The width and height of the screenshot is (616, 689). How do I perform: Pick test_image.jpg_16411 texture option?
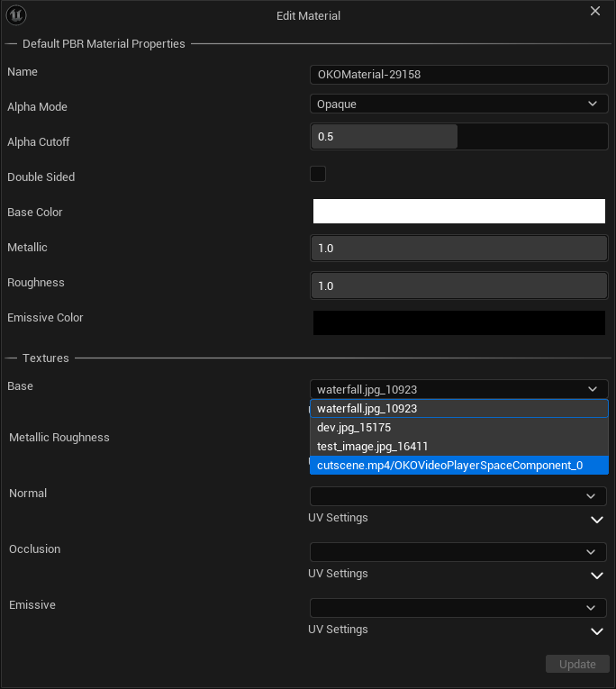tap(458, 447)
